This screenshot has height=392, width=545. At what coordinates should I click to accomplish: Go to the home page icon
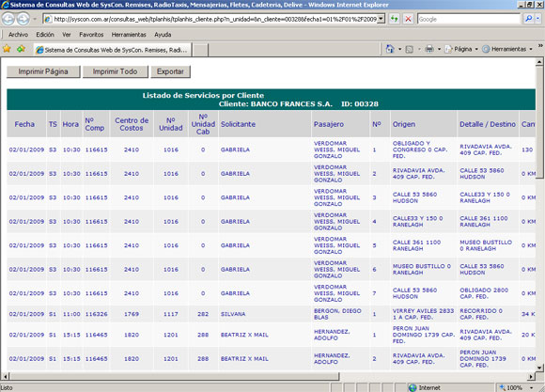(x=390, y=49)
